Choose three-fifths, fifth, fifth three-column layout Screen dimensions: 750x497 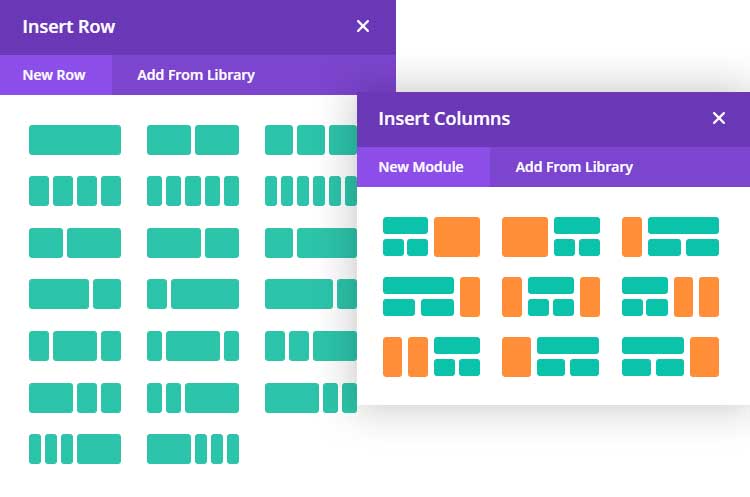pyautogui.click(x=311, y=398)
